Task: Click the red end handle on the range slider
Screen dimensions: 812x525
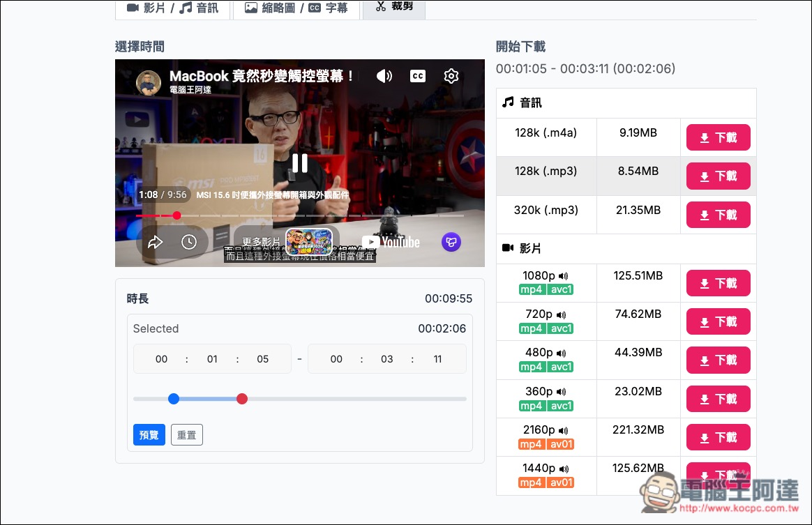Action: [242, 399]
